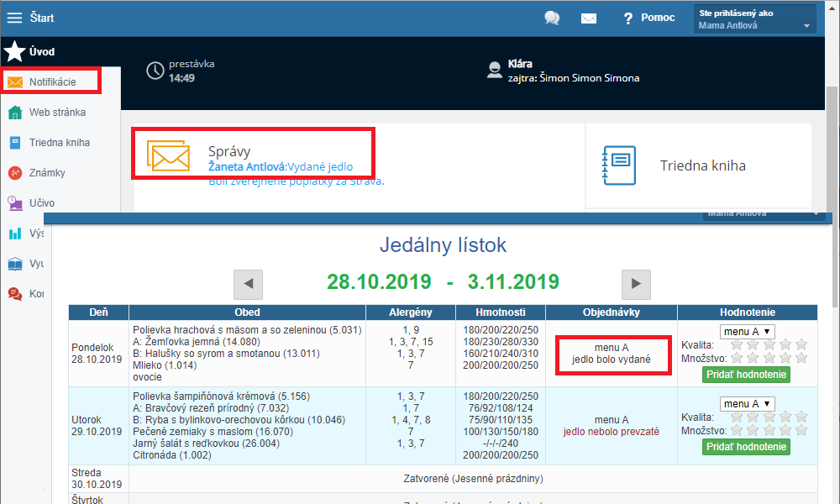Select Učivo in the sidebar

coord(42,203)
